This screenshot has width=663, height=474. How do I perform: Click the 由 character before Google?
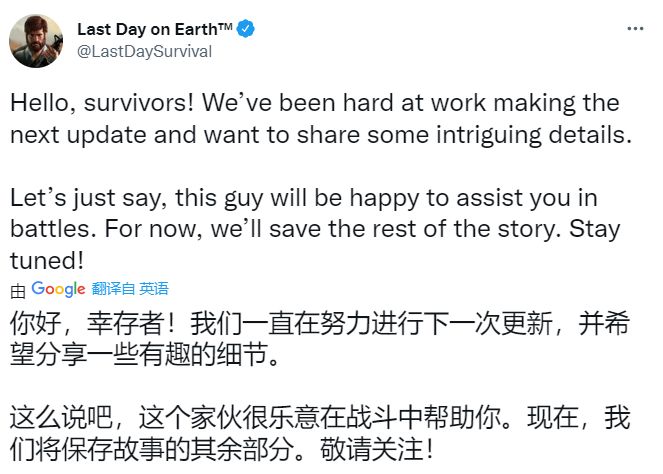tap(17, 289)
